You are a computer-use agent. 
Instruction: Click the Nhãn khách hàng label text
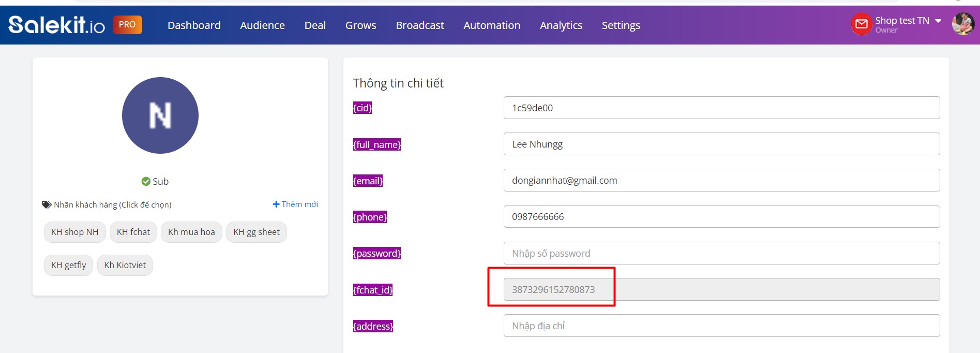(113, 205)
